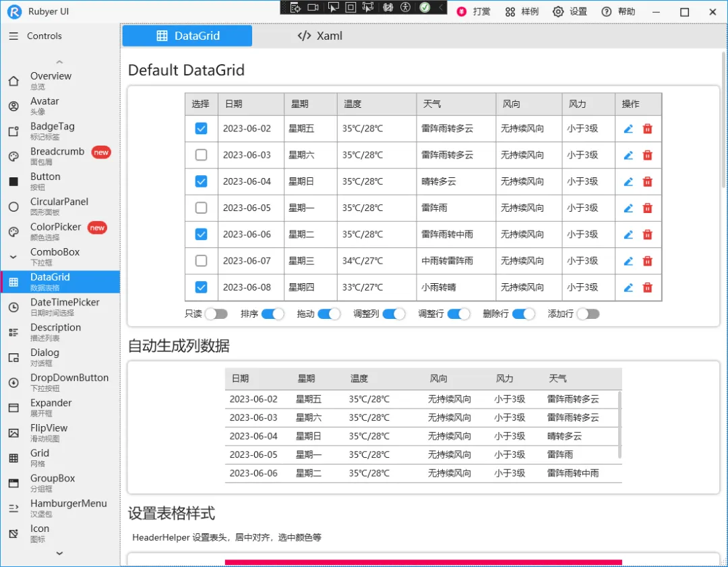Check the checkbox on row 2023-06-03
Viewport: 728px width, 567px height.
coord(201,155)
